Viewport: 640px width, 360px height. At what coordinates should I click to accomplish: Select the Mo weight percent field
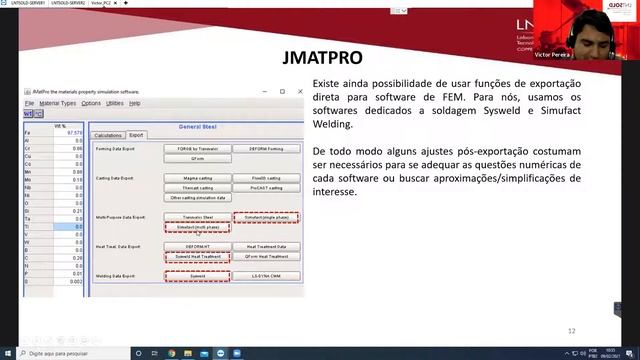point(68,180)
